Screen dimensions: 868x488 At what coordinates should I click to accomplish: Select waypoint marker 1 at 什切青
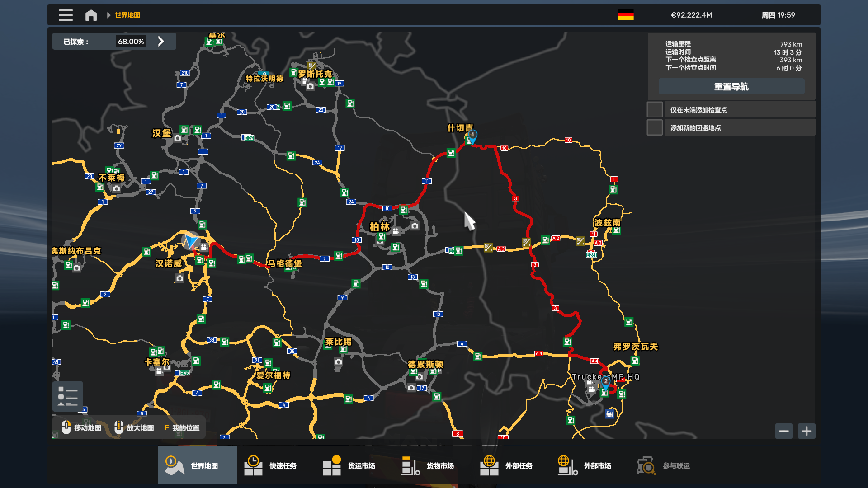click(x=472, y=135)
